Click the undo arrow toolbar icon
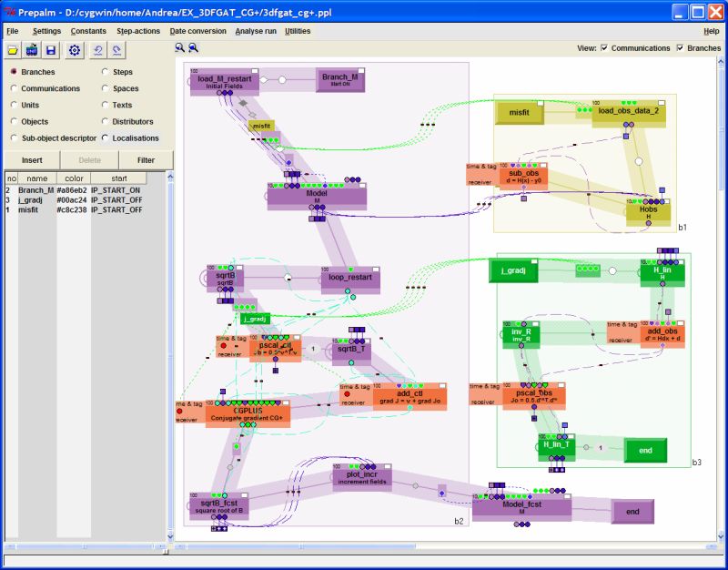This screenshot has width=728, height=570. (x=98, y=50)
